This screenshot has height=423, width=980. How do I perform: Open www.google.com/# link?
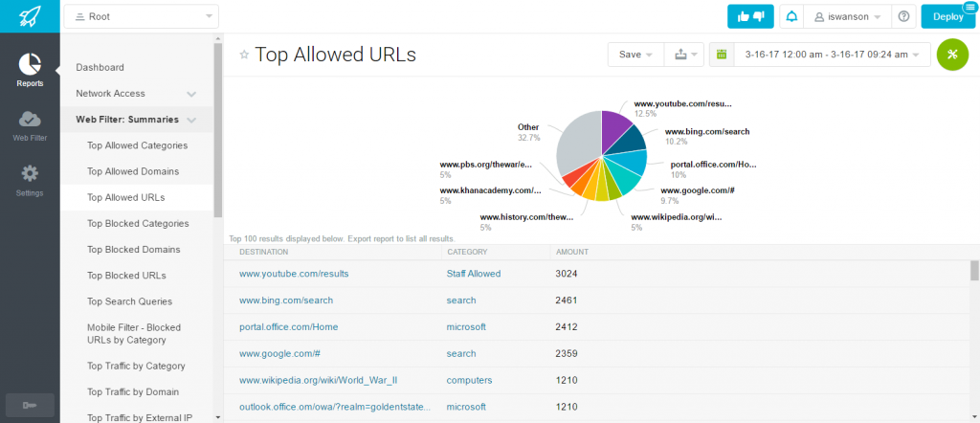pos(280,354)
